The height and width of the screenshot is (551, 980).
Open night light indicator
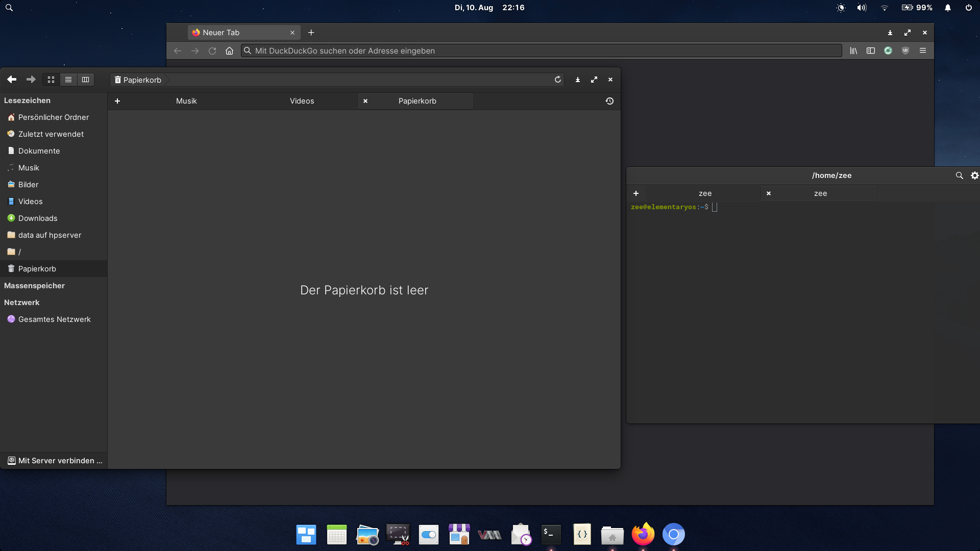[841, 8]
